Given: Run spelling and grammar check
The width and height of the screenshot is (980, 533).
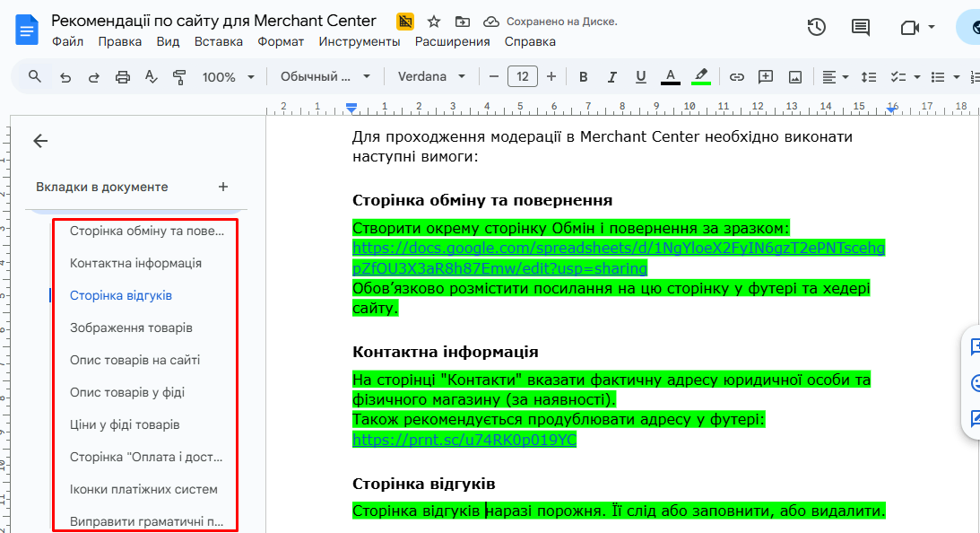Looking at the screenshot, I should (151, 77).
